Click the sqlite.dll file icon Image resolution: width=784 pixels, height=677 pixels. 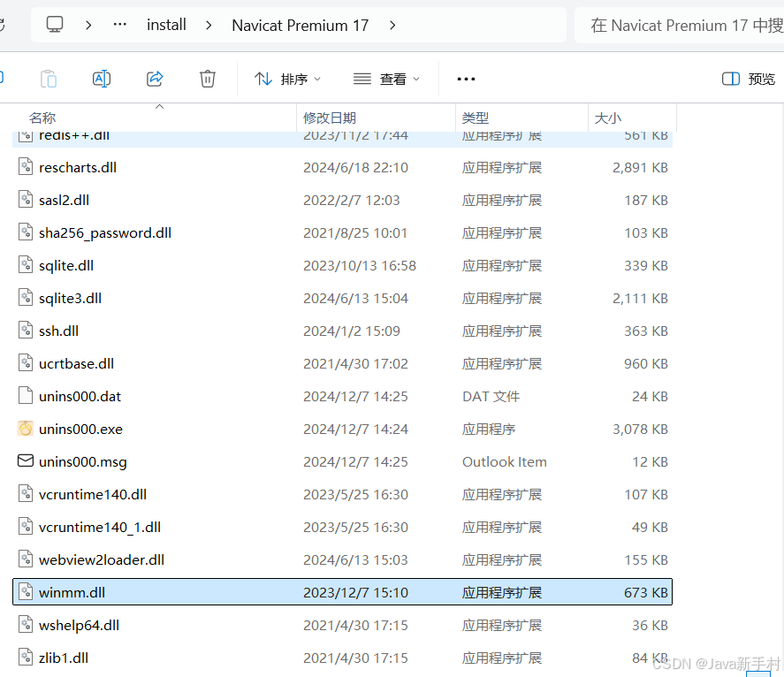pos(26,264)
